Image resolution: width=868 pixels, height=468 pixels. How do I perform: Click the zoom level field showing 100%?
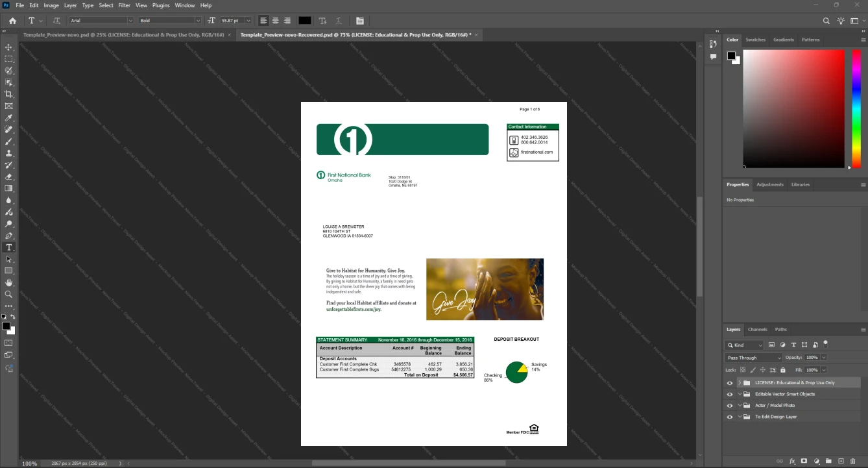[x=30, y=463]
